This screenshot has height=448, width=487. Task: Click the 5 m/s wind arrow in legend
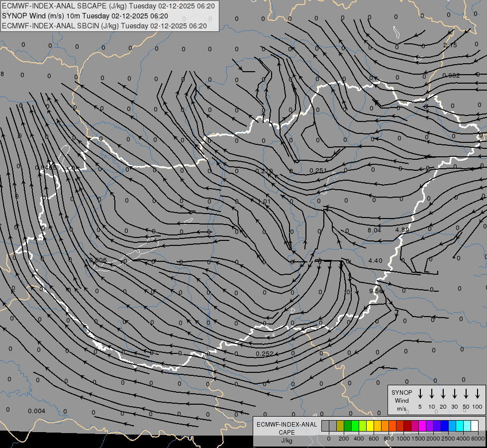pos(420,394)
